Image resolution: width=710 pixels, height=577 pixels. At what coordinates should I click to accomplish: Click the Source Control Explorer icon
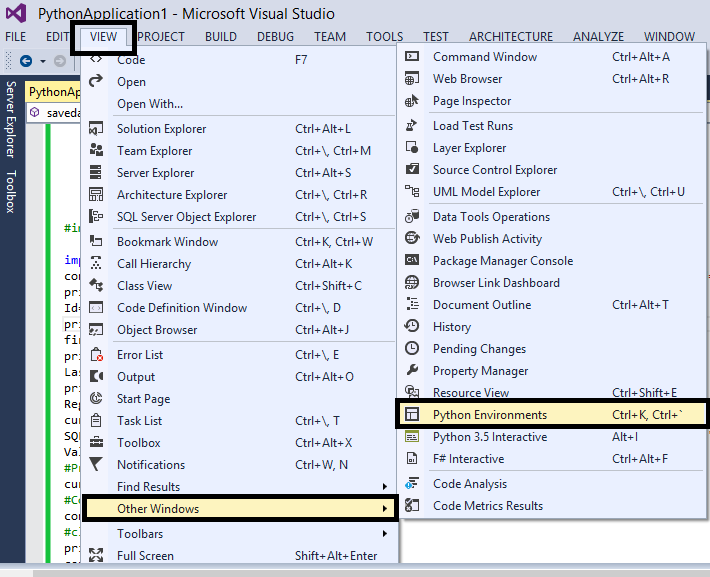[x=412, y=169]
